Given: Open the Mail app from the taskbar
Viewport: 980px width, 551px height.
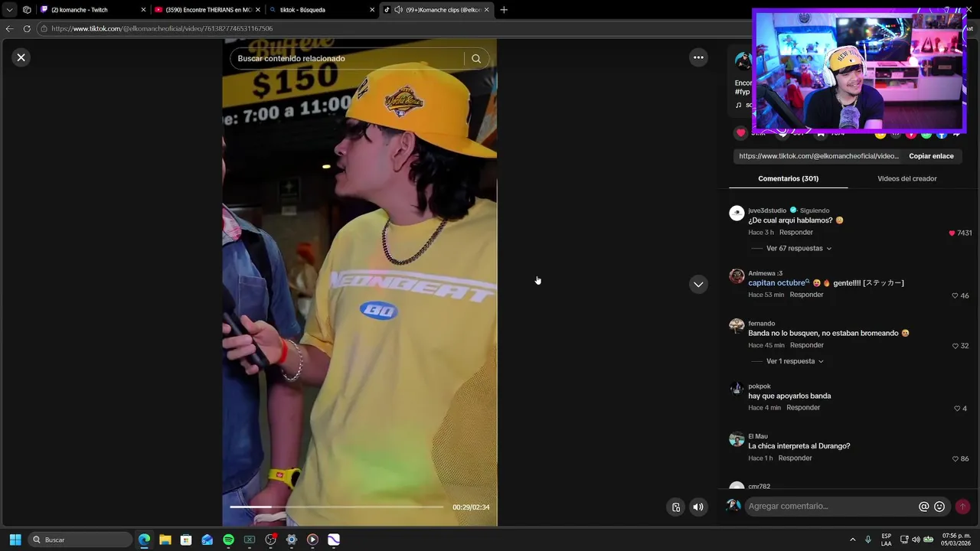Looking at the screenshot, I should point(207,540).
